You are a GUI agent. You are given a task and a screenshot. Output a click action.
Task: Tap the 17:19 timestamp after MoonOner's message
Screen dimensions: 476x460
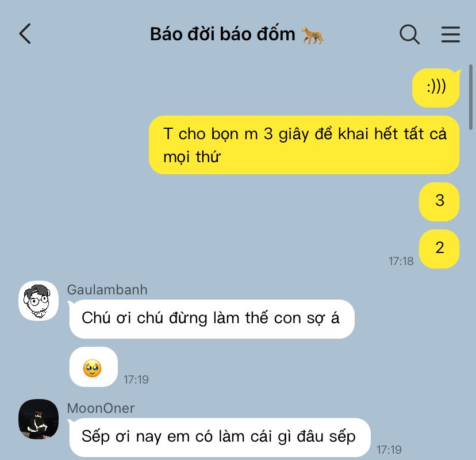pyautogui.click(x=389, y=450)
